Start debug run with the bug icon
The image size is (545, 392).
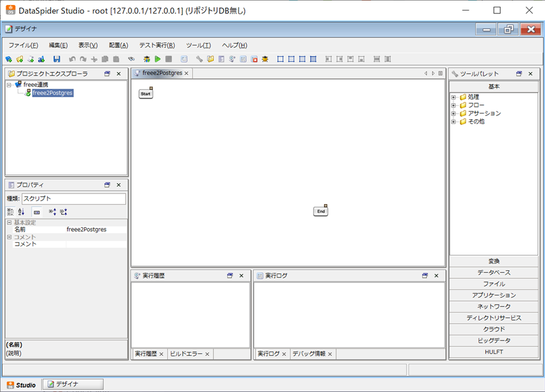[x=146, y=59]
